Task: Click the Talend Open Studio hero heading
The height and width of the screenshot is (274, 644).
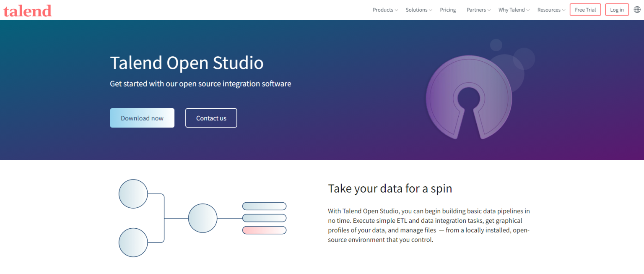Action: 187,63
